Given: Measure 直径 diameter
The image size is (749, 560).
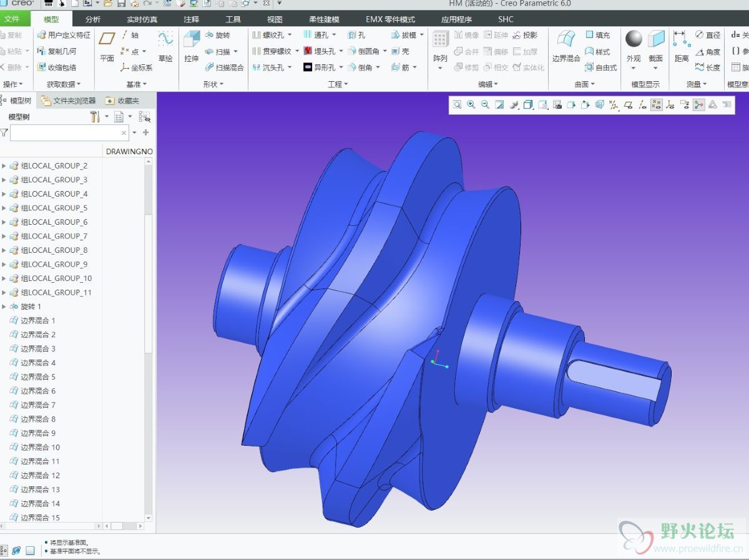Looking at the screenshot, I should click(x=708, y=36).
